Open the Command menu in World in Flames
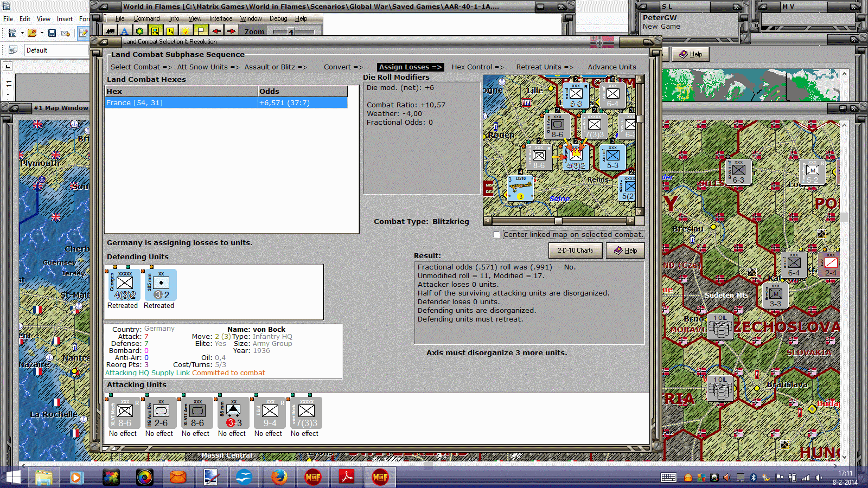The width and height of the screenshot is (868, 488). (146, 18)
